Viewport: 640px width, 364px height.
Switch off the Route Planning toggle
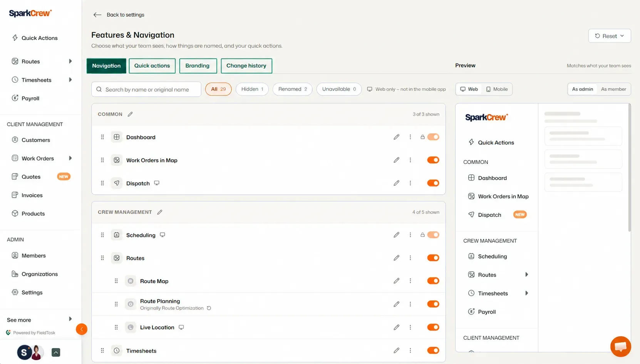433,304
